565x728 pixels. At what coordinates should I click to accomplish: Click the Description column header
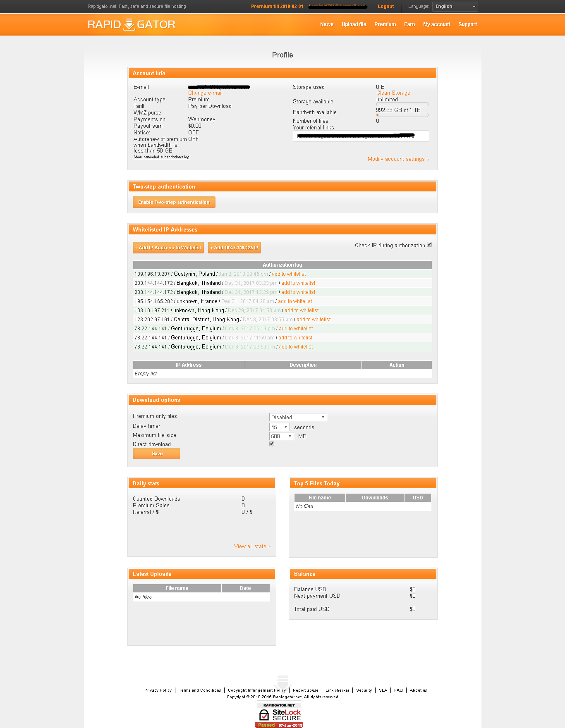(303, 365)
